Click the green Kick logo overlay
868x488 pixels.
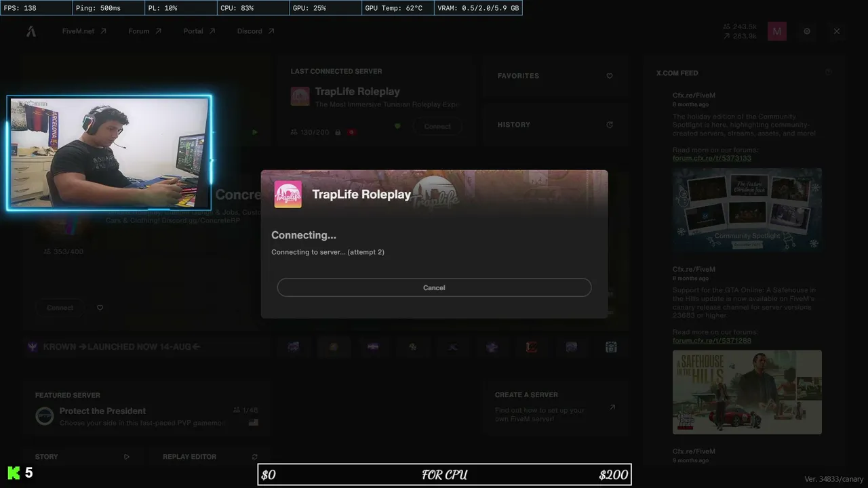(x=14, y=473)
